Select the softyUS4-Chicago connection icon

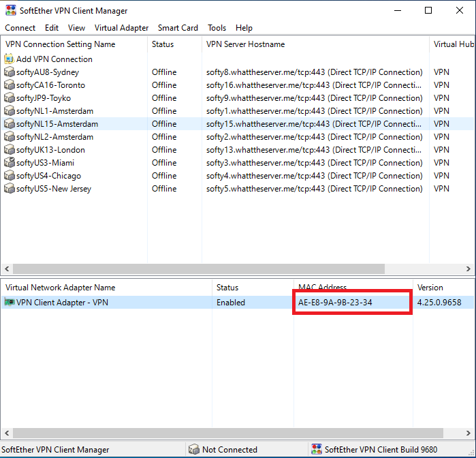point(9,176)
